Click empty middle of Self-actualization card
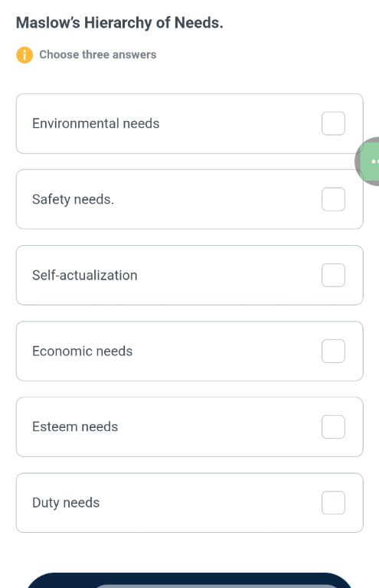The width and height of the screenshot is (379, 588). pyautogui.click(x=229, y=276)
